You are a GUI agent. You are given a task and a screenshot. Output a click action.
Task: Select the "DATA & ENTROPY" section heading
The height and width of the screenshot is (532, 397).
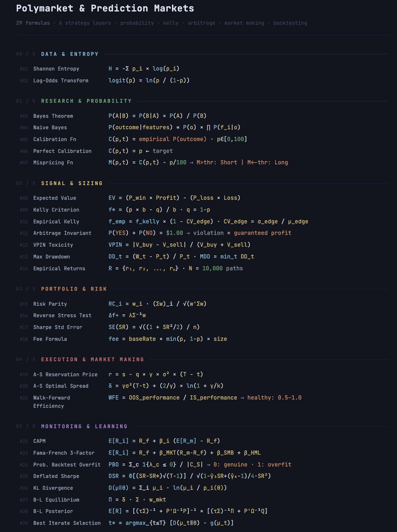70,54
